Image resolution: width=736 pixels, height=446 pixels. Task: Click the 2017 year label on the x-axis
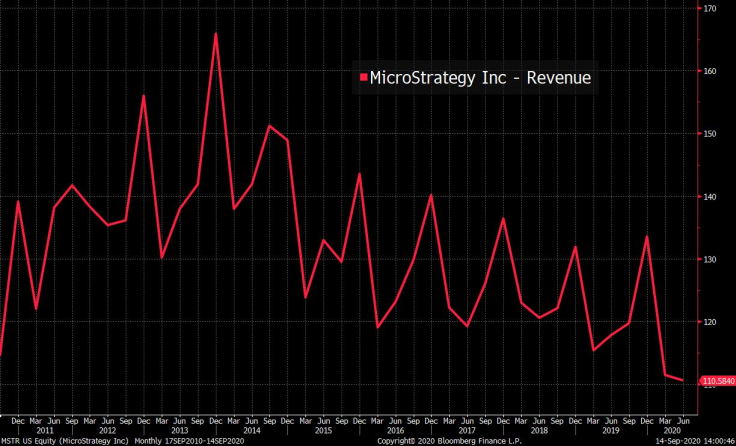click(x=467, y=431)
